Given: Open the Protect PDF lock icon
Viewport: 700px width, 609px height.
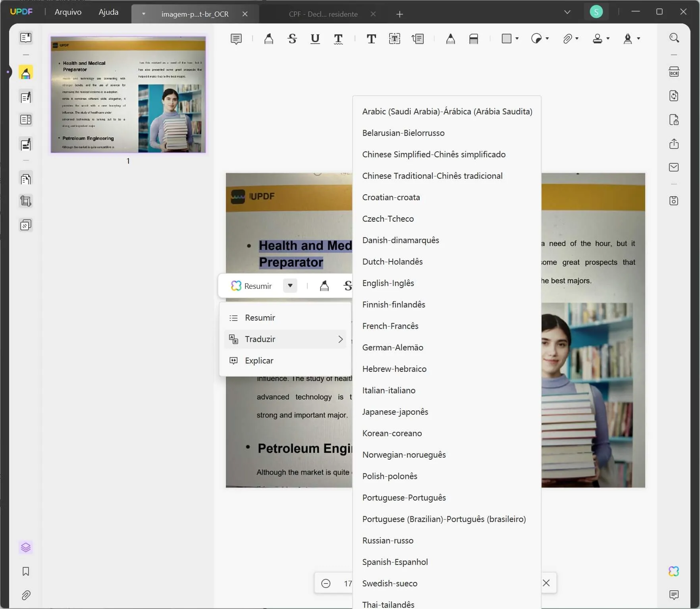Looking at the screenshot, I should pos(674,120).
